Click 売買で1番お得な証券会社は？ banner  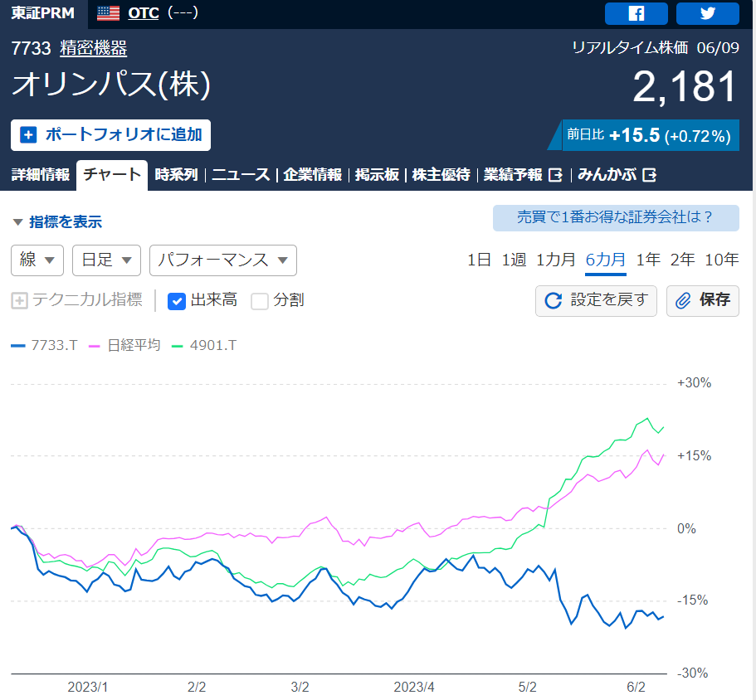[x=615, y=218]
